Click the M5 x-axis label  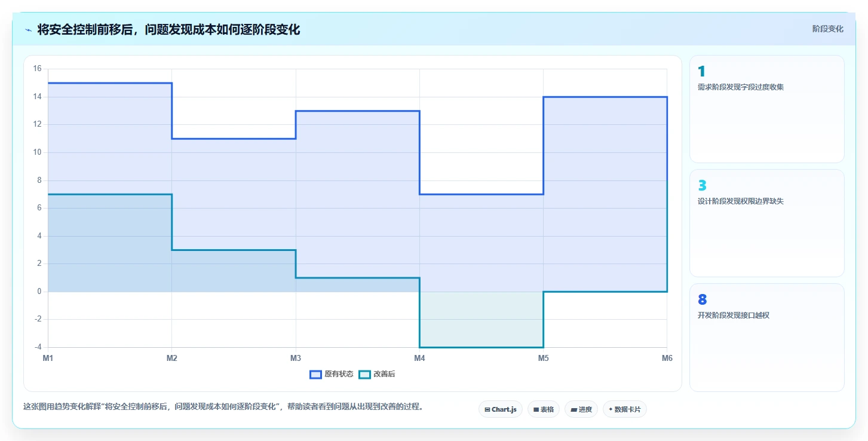pyautogui.click(x=543, y=358)
